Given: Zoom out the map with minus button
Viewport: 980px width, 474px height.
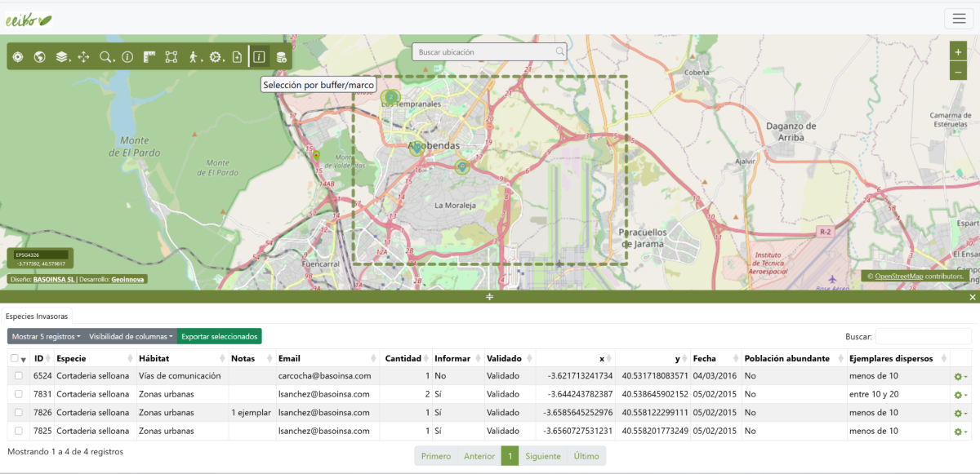Looking at the screenshot, I should 958,71.
